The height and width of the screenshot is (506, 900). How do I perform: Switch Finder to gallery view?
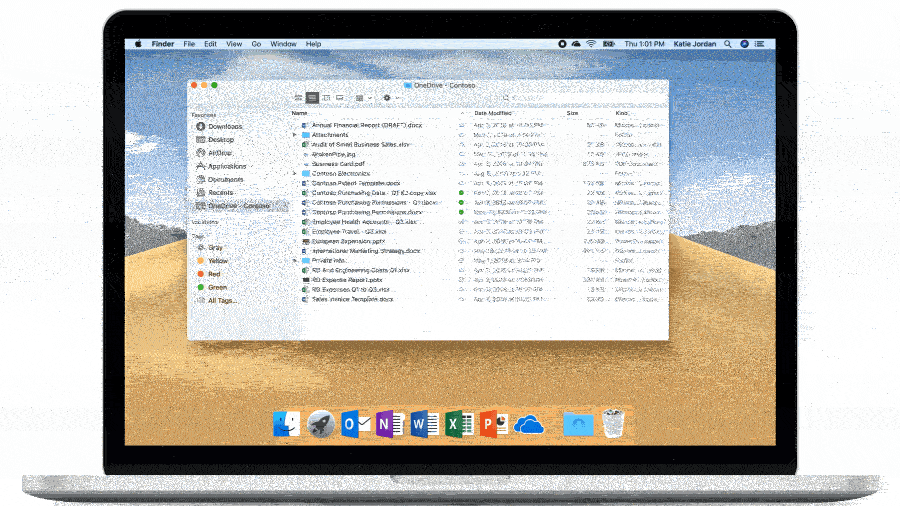[x=340, y=98]
